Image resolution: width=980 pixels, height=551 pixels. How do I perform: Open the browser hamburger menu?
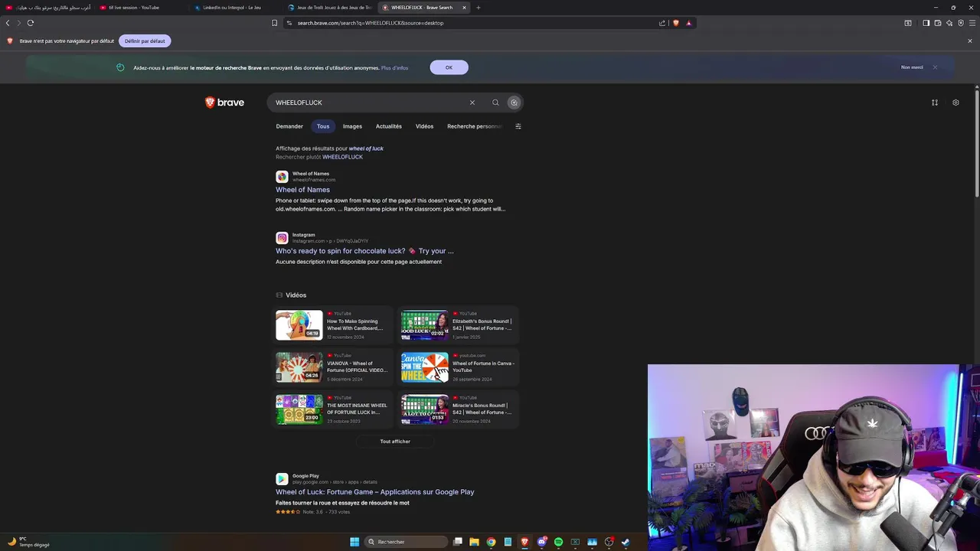[x=972, y=23]
